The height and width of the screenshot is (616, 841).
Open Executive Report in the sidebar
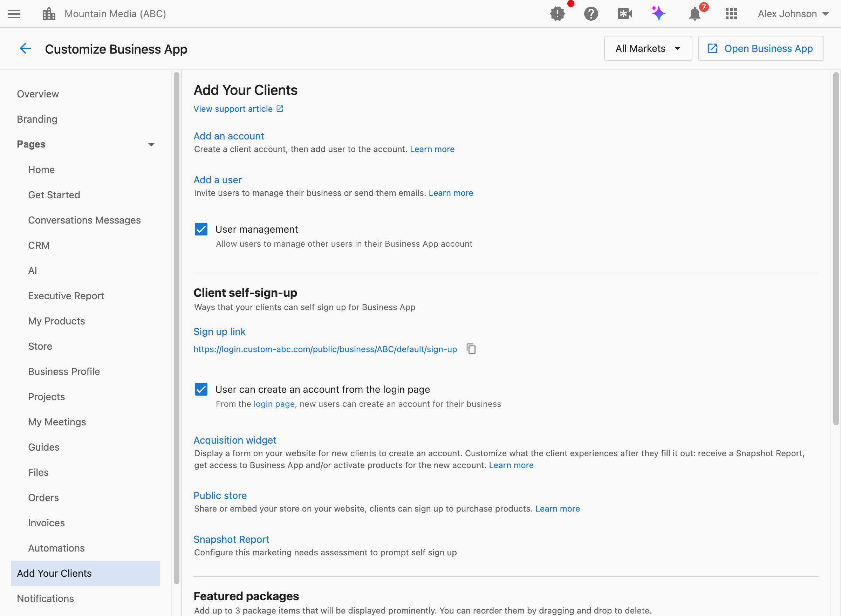pos(66,296)
